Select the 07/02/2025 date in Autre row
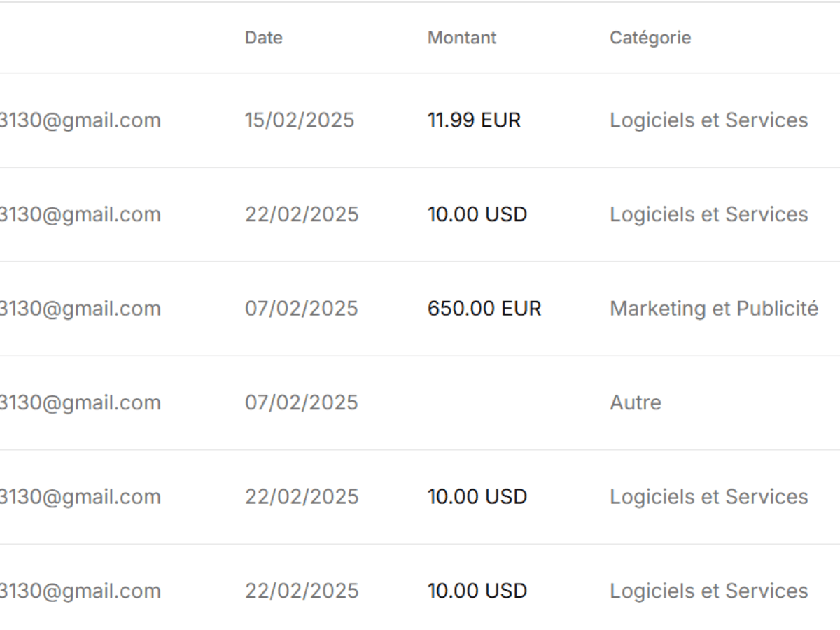840x630 pixels. tap(301, 402)
